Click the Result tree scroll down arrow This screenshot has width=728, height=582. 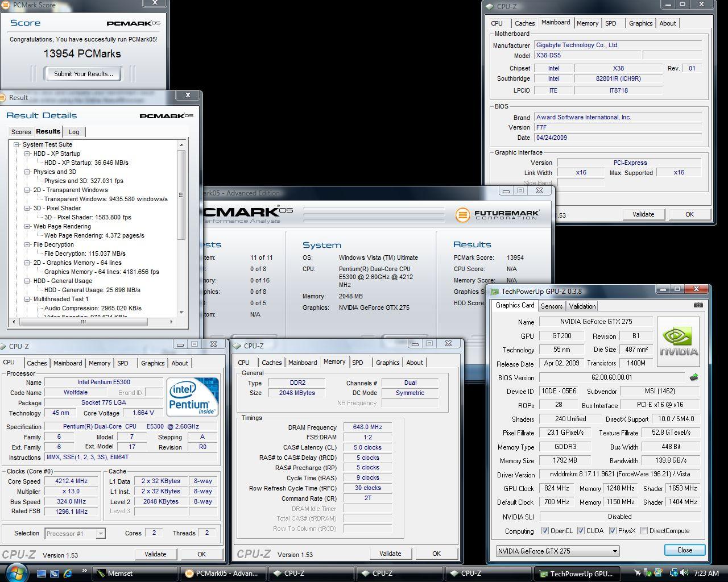point(181,312)
